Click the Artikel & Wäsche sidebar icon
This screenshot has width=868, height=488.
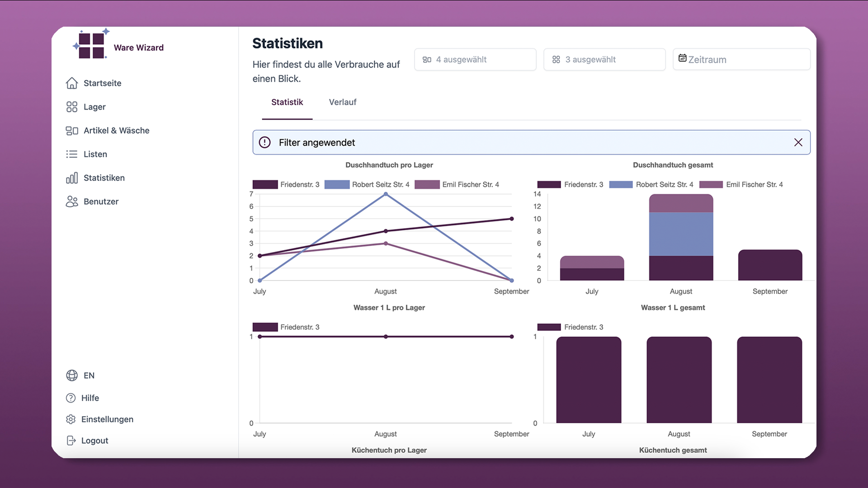[x=72, y=131]
